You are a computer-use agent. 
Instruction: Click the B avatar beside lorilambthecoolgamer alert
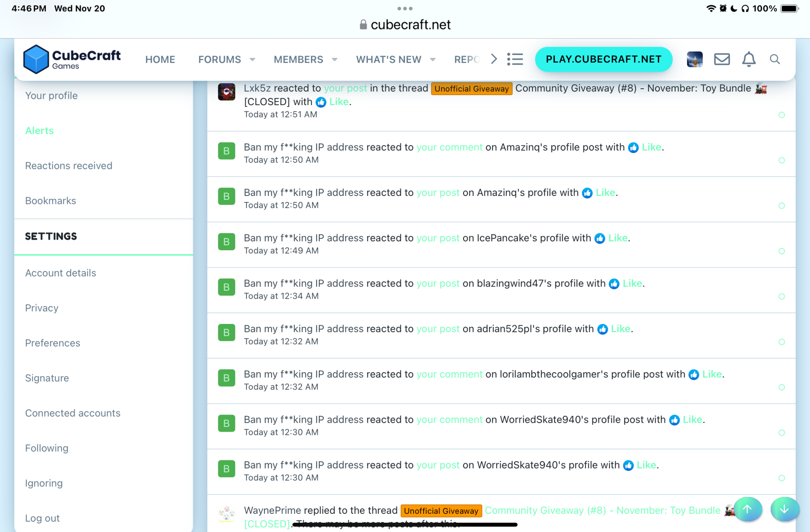[x=226, y=378]
